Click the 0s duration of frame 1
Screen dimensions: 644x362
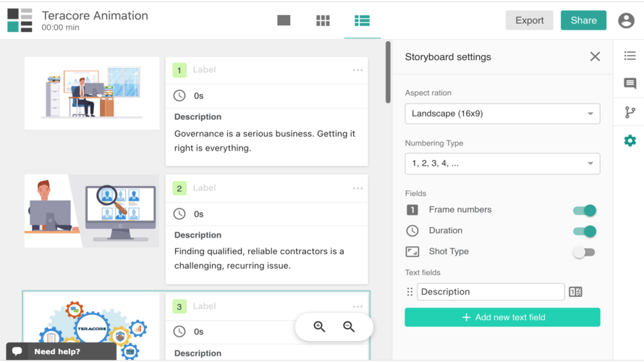(x=199, y=96)
